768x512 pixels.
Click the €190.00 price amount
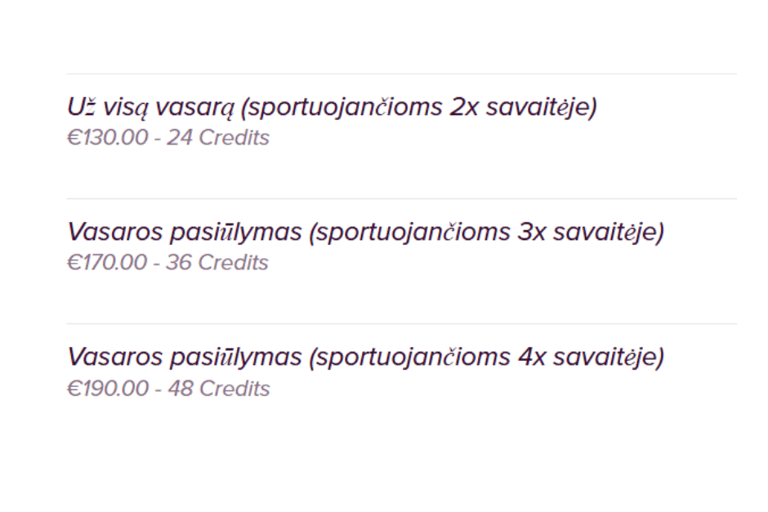[108, 389]
